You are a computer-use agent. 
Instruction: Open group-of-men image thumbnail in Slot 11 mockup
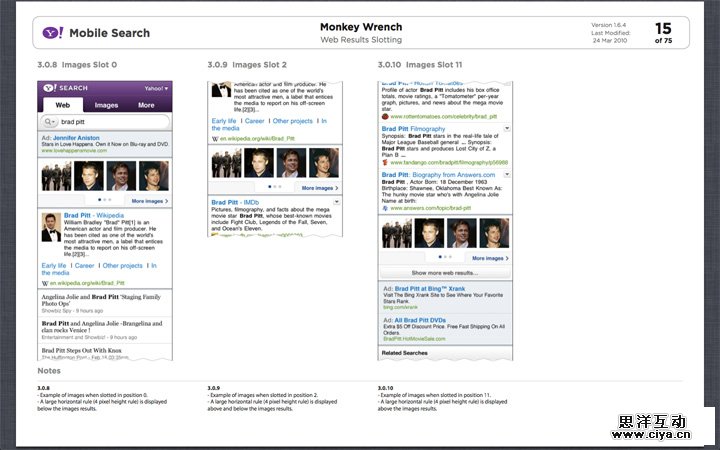[x=397, y=233]
